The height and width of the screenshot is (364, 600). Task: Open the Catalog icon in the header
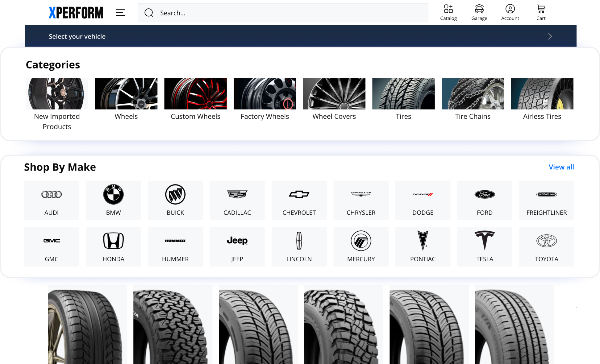point(448,12)
